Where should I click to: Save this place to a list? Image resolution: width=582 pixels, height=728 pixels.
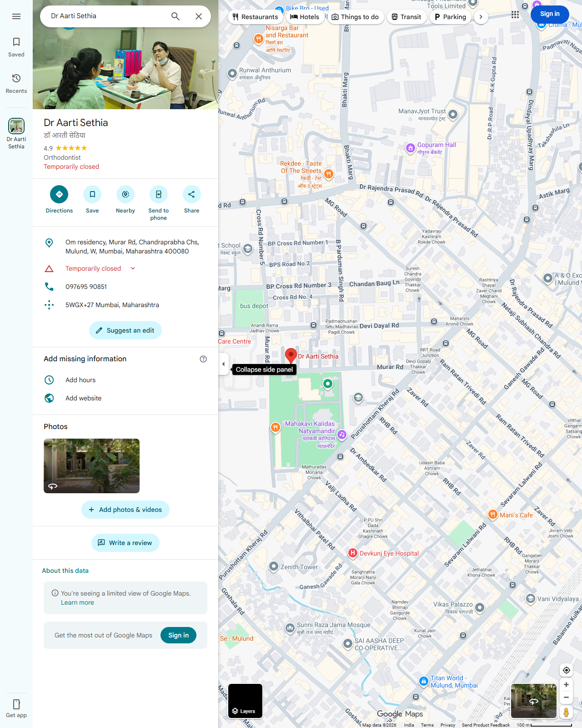coord(92,200)
